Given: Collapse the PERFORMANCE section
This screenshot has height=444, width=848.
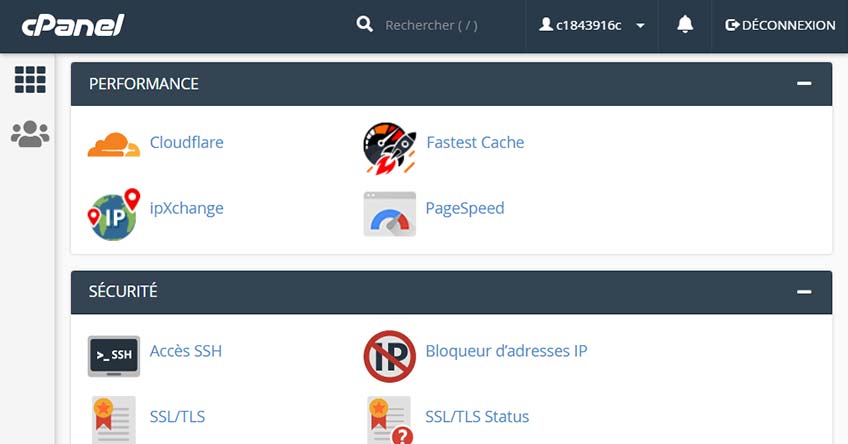Looking at the screenshot, I should tap(804, 83).
